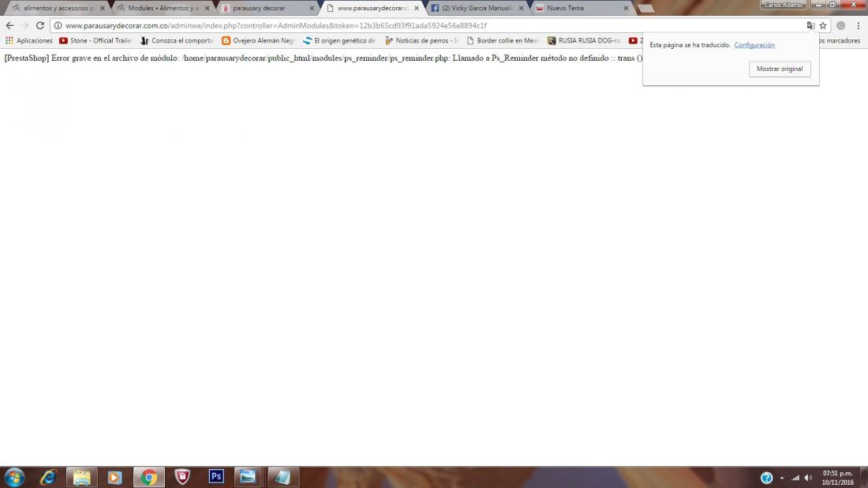Open Windows Explorer from the taskbar
Image resolution: width=868 pixels, height=488 pixels.
pyautogui.click(x=82, y=477)
